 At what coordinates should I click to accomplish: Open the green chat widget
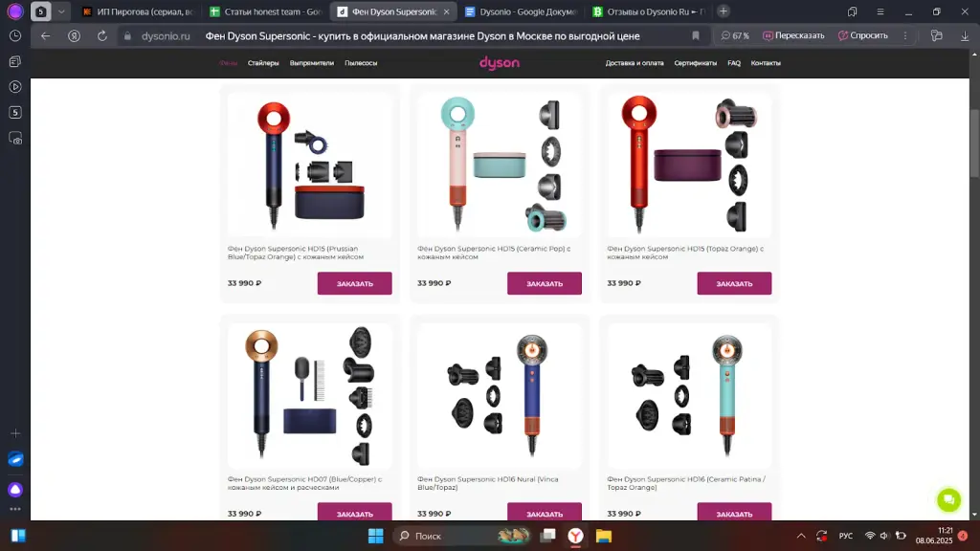[948, 499]
